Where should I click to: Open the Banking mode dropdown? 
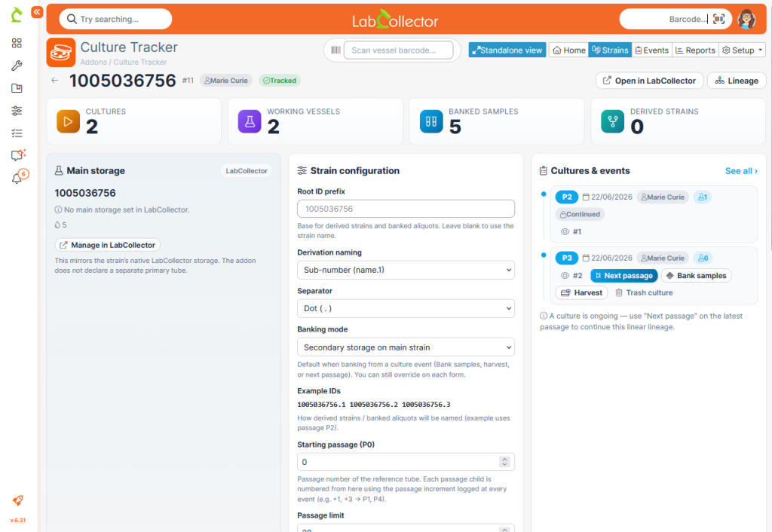pos(406,347)
